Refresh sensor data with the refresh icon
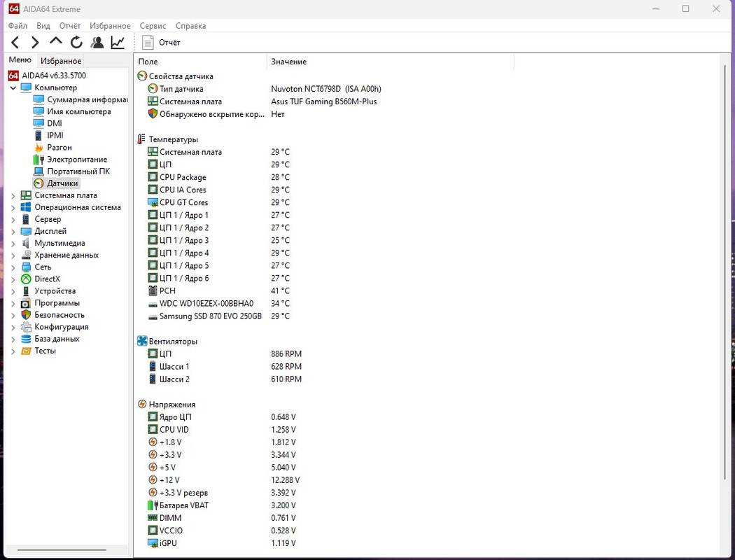 tap(76, 43)
